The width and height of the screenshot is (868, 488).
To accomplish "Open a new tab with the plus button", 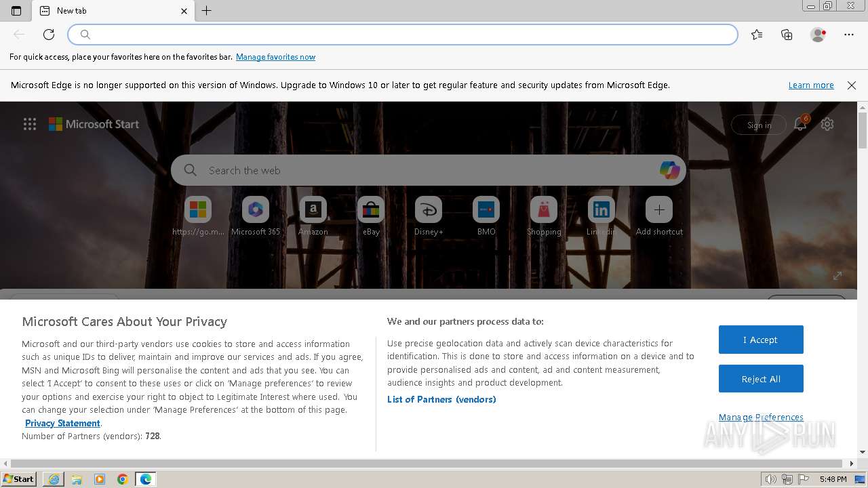I will pyautogui.click(x=207, y=10).
